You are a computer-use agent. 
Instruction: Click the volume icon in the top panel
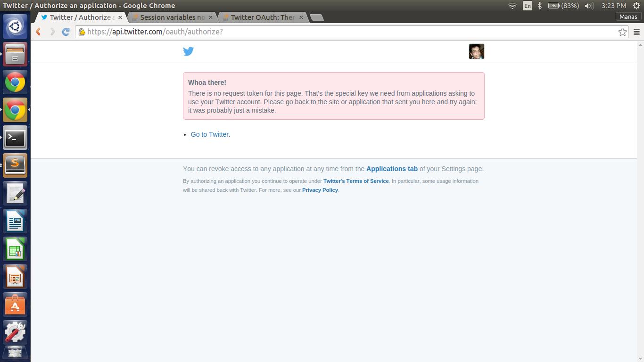(x=588, y=6)
